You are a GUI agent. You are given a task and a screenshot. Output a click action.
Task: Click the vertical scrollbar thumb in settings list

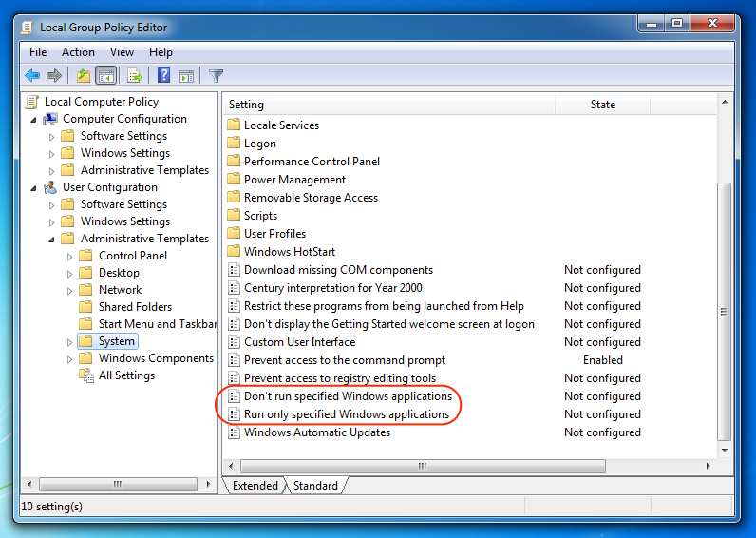[724, 312]
